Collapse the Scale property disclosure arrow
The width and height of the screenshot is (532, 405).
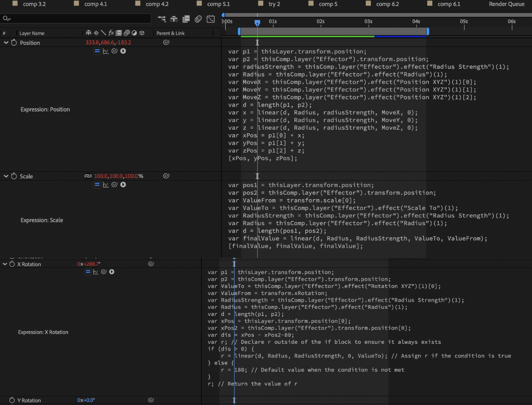[6, 176]
